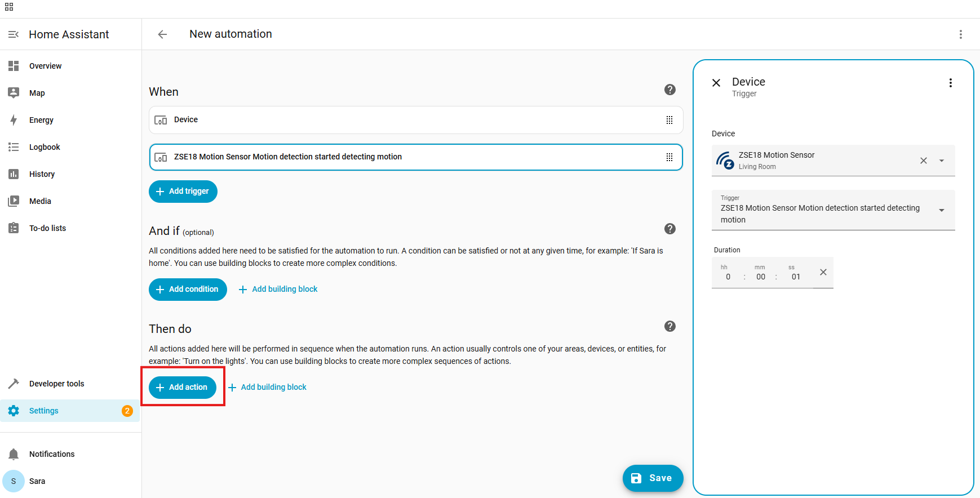Viewport: 980px width, 498px height.
Task: Open Developer tools in the sidebar
Action: coord(56,384)
